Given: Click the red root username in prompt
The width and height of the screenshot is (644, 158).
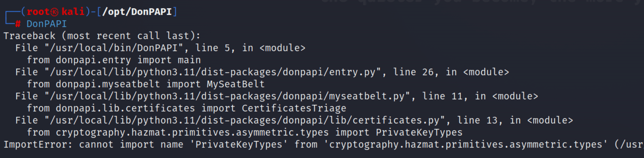Looking at the screenshot, I should point(38,12).
